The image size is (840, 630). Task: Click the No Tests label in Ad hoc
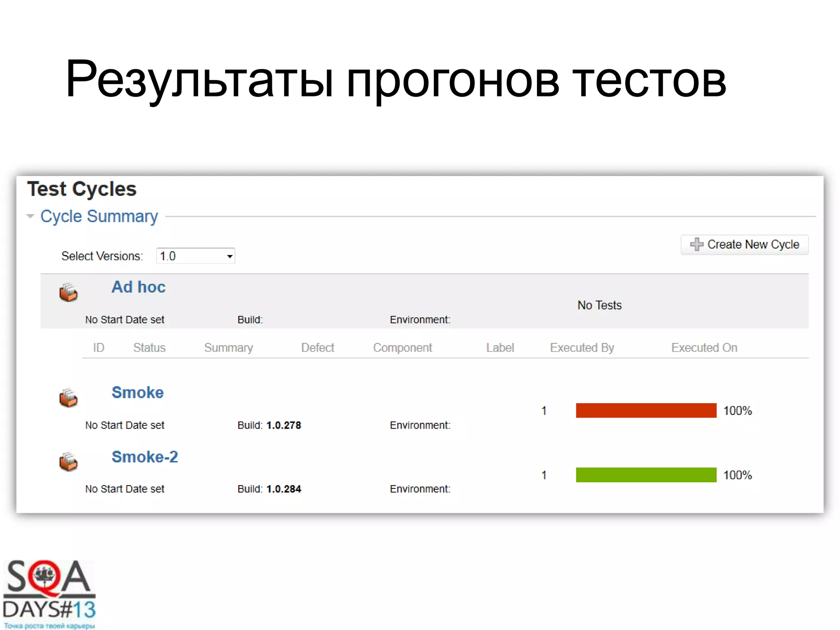[x=599, y=305]
